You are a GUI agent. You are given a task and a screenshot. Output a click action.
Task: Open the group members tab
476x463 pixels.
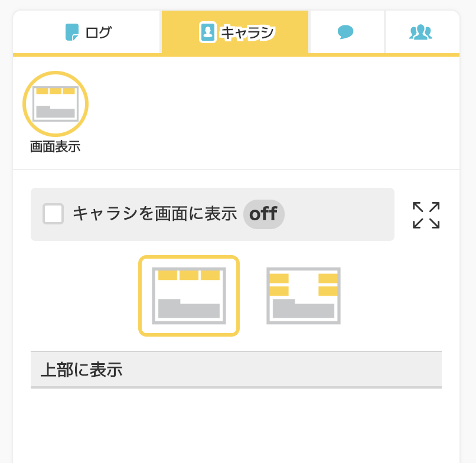coord(420,32)
